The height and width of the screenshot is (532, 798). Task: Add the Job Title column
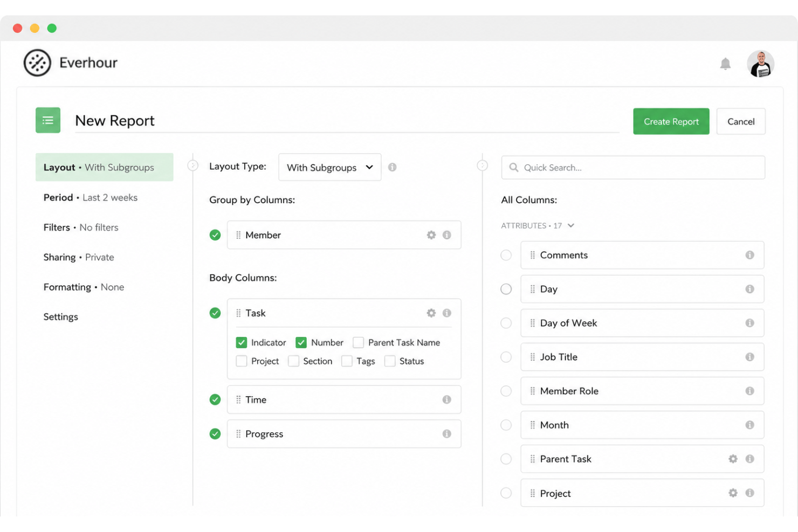tap(506, 357)
